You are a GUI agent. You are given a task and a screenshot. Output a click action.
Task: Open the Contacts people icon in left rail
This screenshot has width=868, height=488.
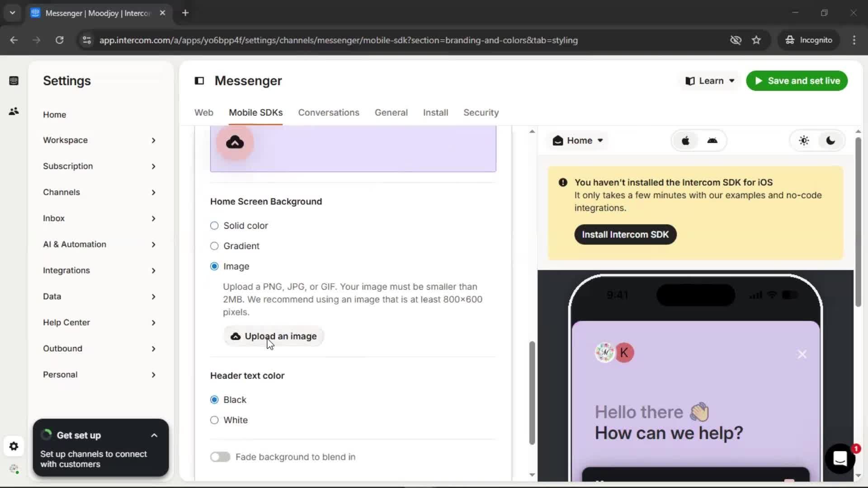[x=14, y=111]
